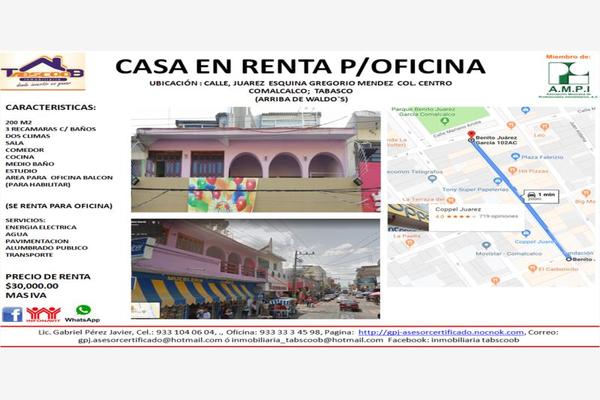The height and width of the screenshot is (400, 600).
Task: Click the Infonavit logo icon
Action: click(x=43, y=314)
